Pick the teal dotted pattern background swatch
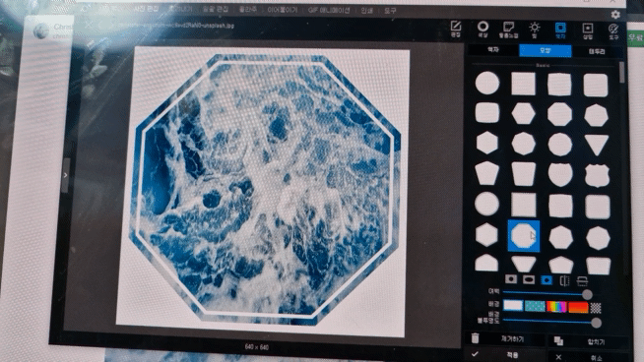This screenshot has height=362, width=644. pos(535,306)
